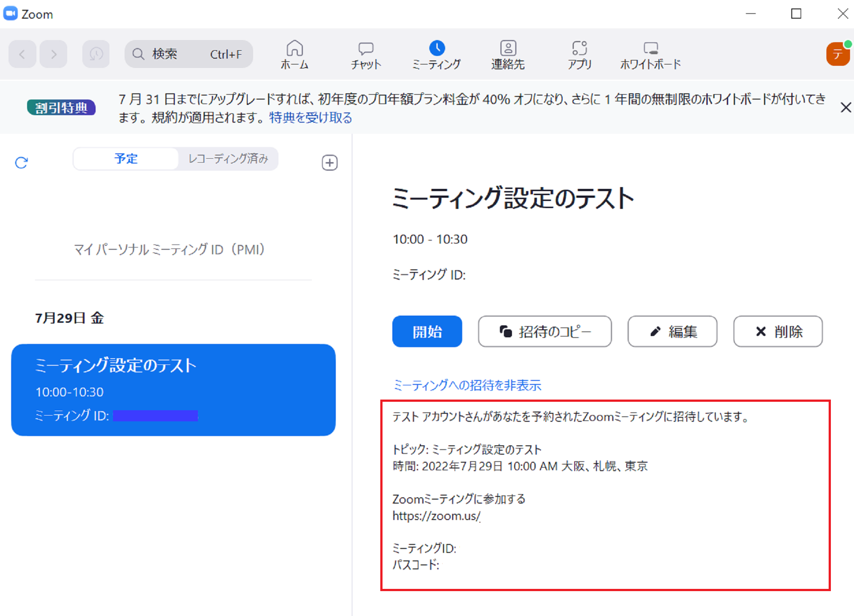Viewport: 854px width, 616px height.
Task: Open the orange profile avatar
Action: 838,54
